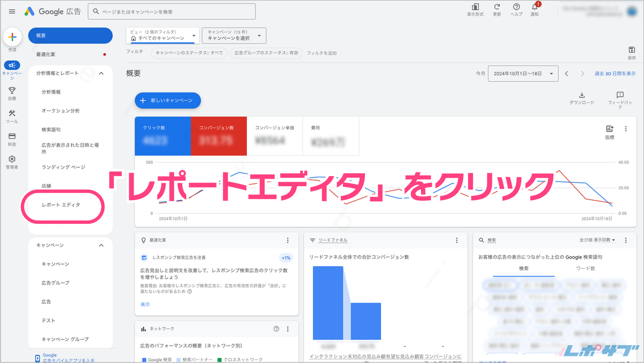Image resolution: width=644 pixels, height=363 pixels.
Task: Click 過去 30 日間を表示 link
Action: [615, 73]
